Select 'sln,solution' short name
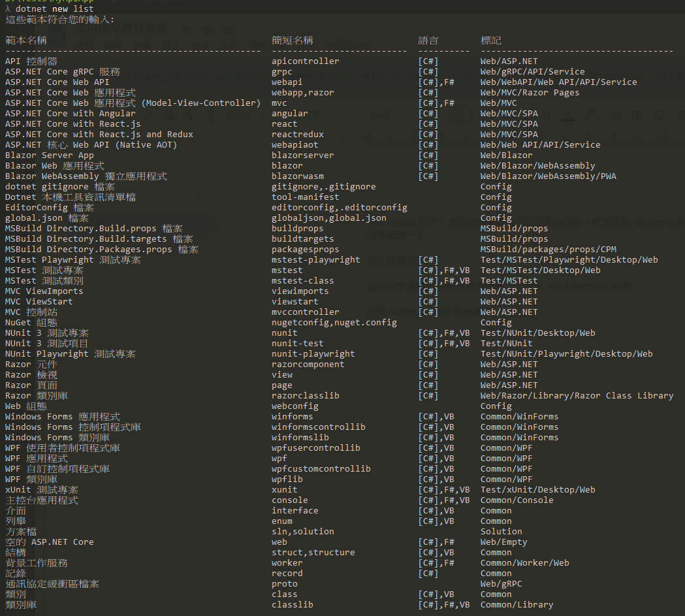The image size is (685, 616). [303, 532]
